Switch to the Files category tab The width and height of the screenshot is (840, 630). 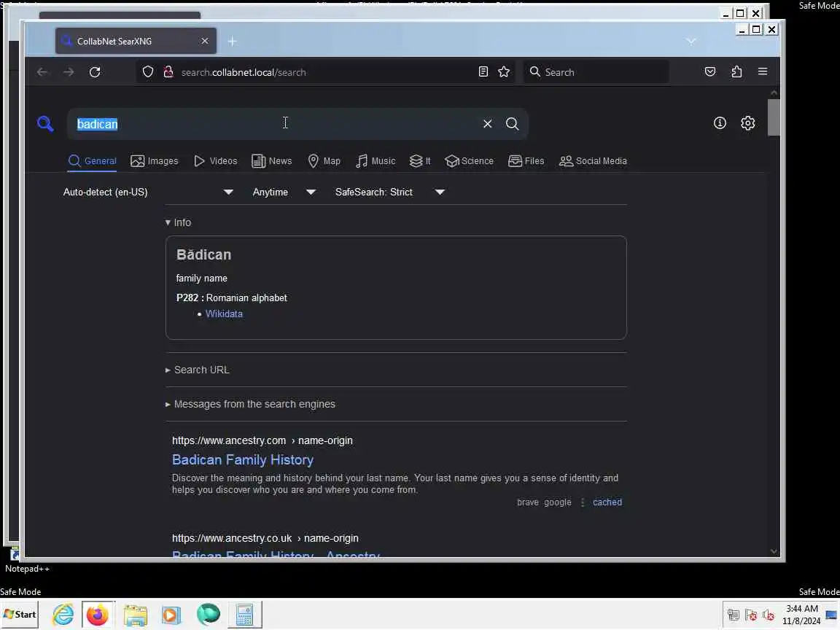[x=526, y=160]
